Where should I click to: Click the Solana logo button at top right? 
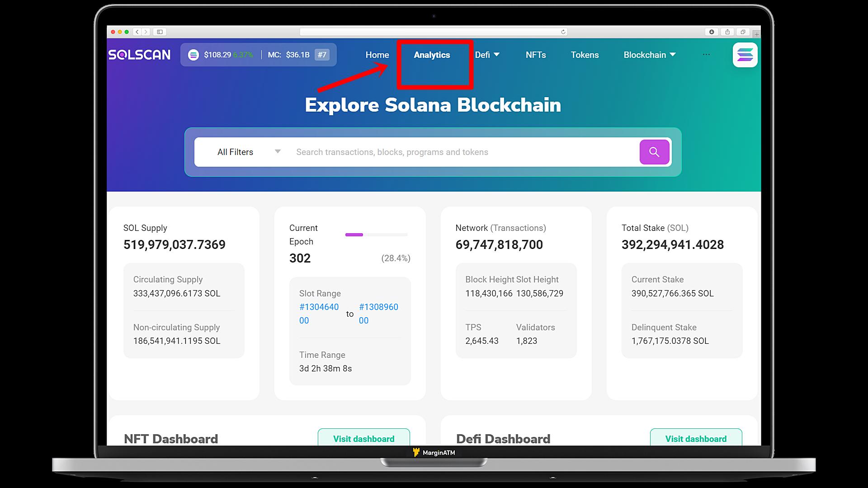coord(745,55)
